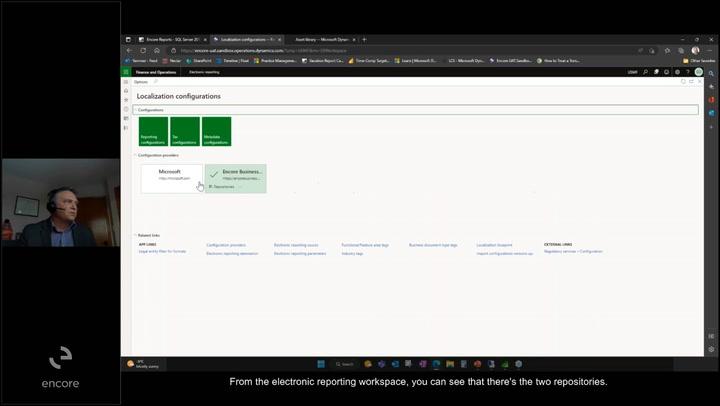The width and height of the screenshot is (720, 406).
Task: Open the Electronic reporting destination link
Action: 232,253
